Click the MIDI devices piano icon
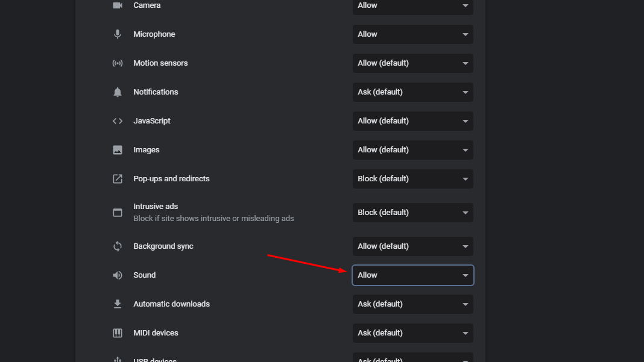 click(118, 333)
